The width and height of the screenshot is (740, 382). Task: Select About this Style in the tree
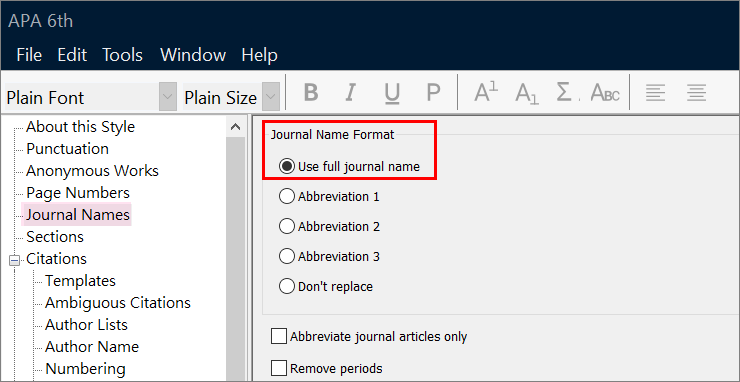click(x=80, y=127)
